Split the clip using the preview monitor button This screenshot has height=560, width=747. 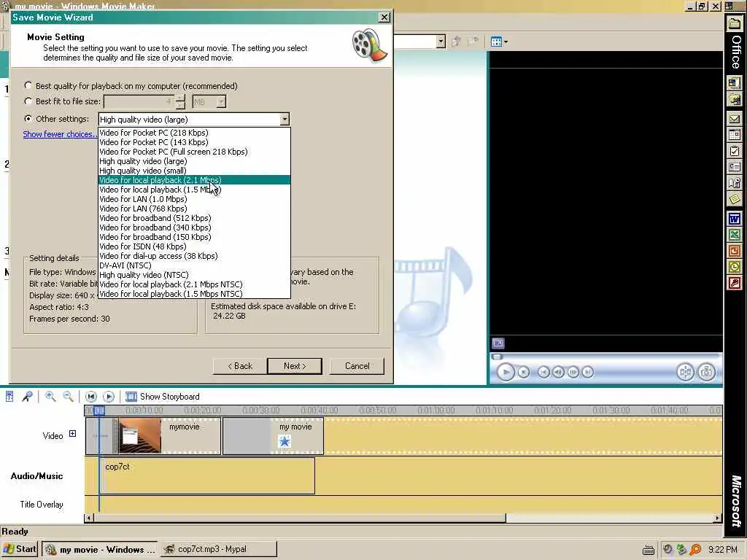point(685,372)
